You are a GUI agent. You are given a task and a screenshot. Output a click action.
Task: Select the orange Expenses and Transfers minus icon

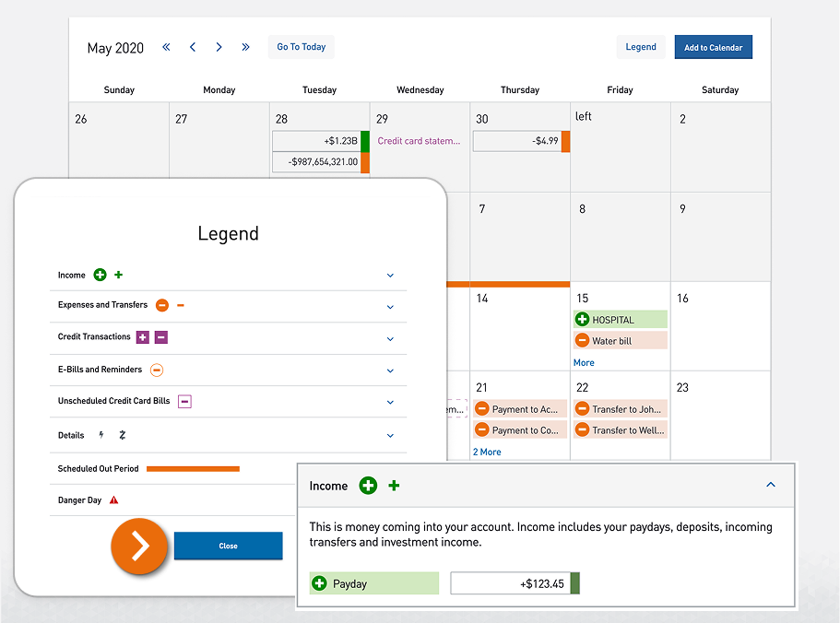click(162, 305)
